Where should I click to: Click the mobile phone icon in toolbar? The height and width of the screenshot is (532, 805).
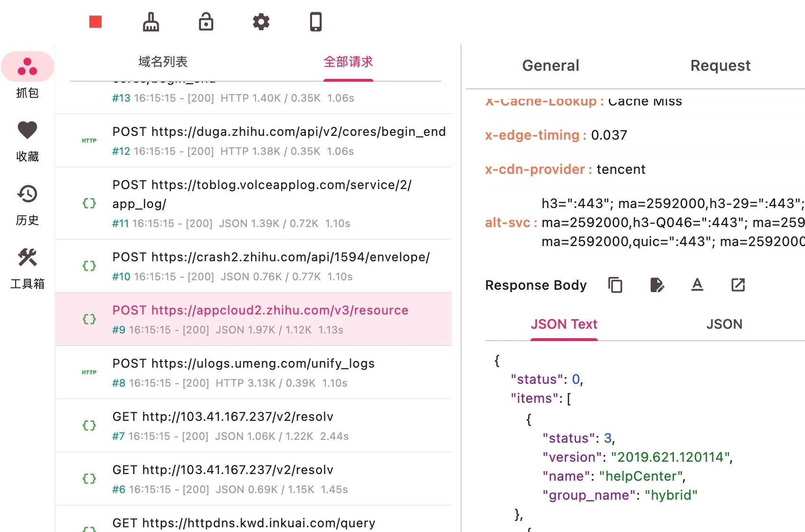316,22
